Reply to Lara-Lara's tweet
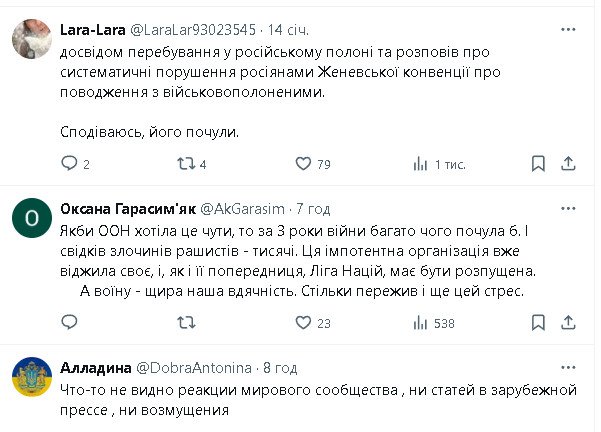This screenshot has width=601, height=432. (69, 164)
